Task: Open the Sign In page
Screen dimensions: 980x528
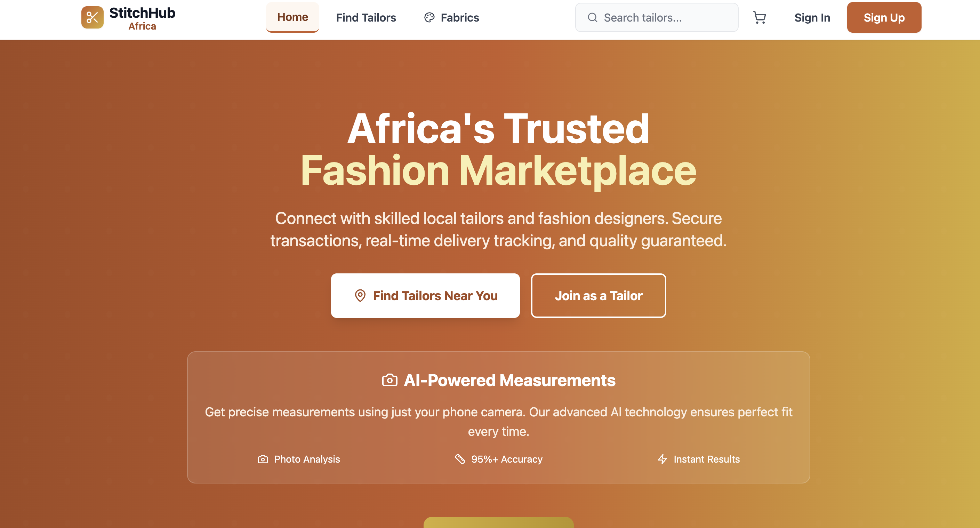Action: pos(812,17)
